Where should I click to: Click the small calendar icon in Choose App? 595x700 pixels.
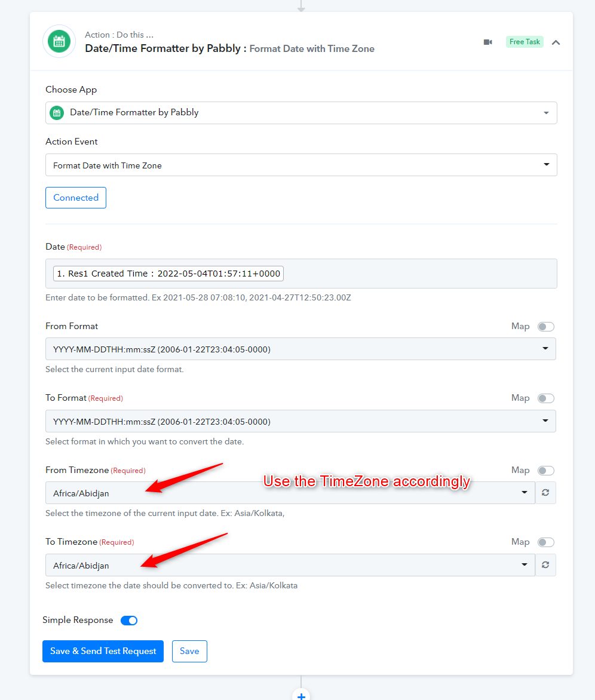point(57,112)
